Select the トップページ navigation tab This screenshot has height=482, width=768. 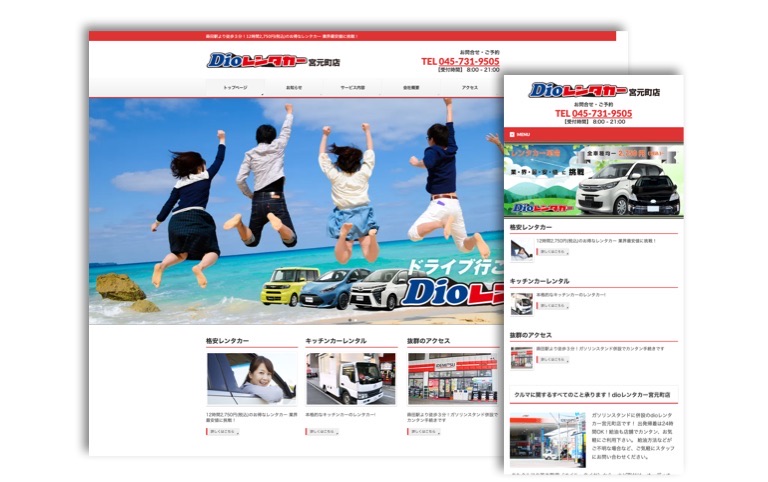(x=235, y=88)
